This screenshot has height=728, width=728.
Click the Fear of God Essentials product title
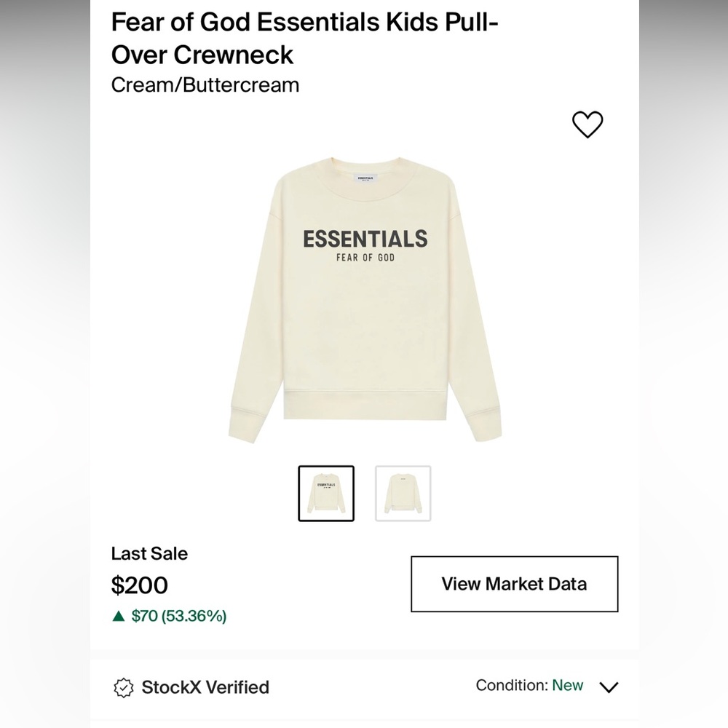(x=305, y=38)
